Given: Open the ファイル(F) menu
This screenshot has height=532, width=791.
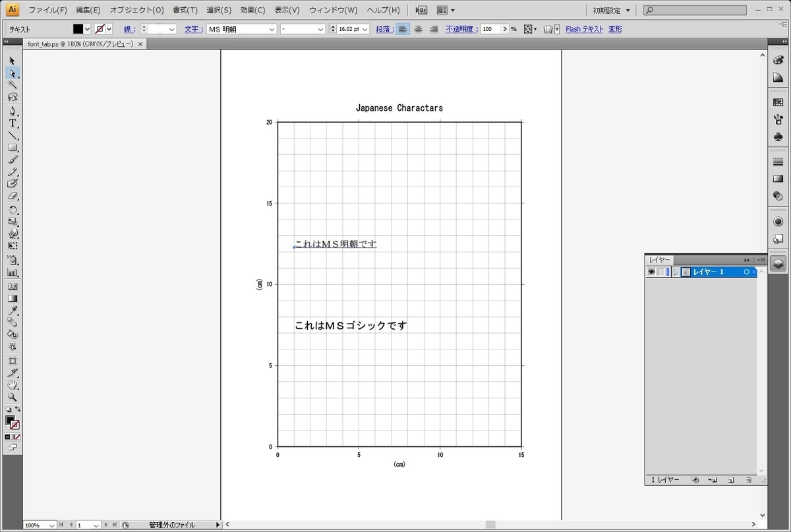Looking at the screenshot, I should (x=47, y=11).
